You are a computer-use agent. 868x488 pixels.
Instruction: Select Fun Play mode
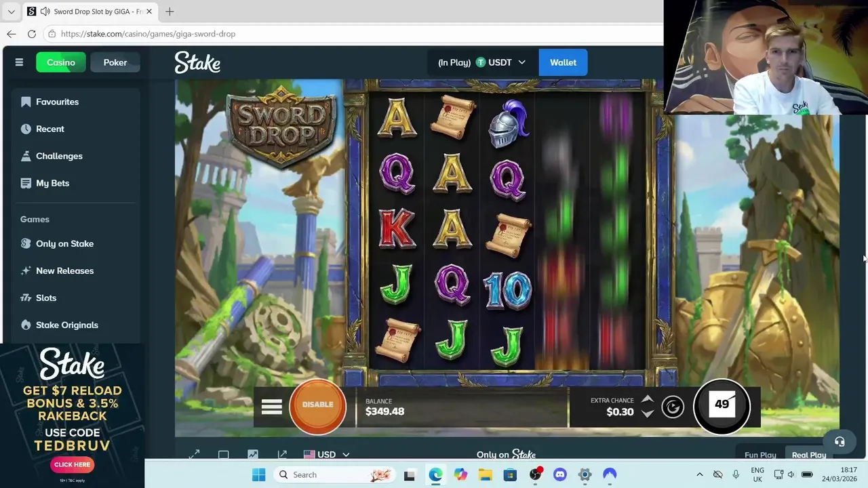760,455
